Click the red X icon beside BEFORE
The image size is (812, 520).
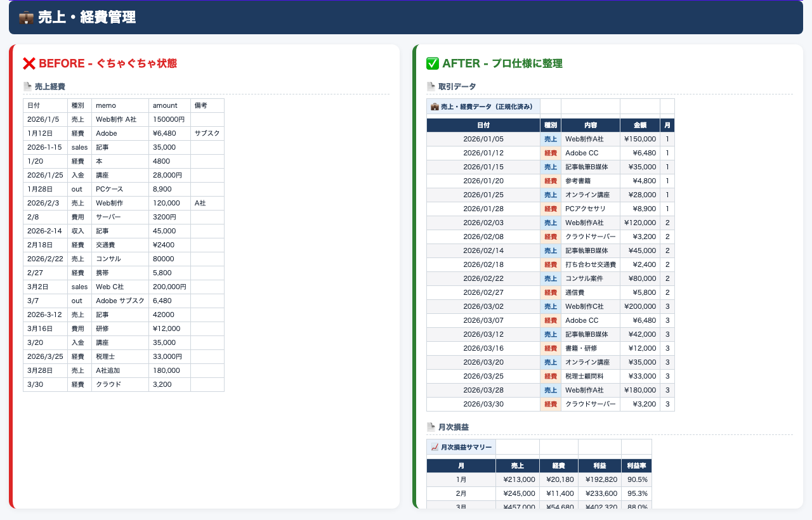pyautogui.click(x=29, y=63)
